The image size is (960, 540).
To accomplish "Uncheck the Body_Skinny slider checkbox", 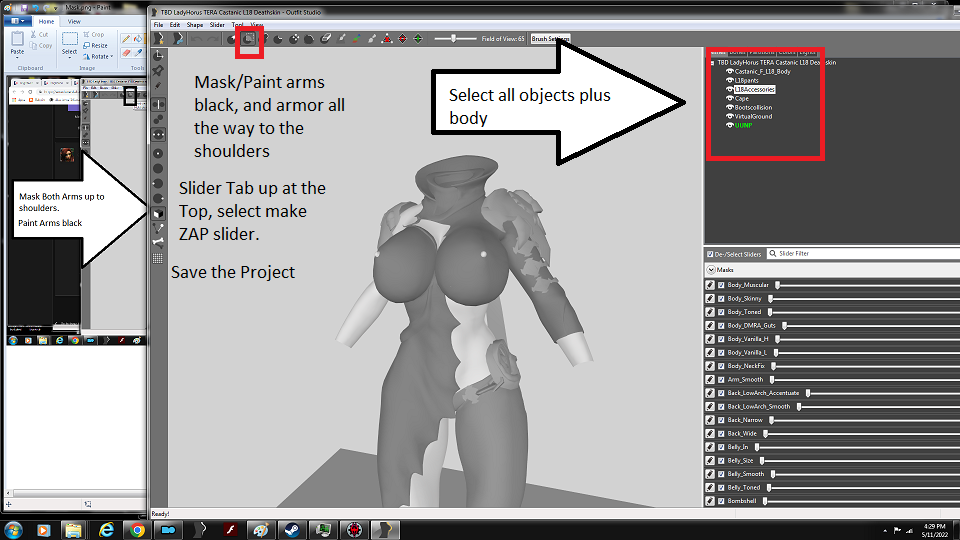I will (721, 298).
